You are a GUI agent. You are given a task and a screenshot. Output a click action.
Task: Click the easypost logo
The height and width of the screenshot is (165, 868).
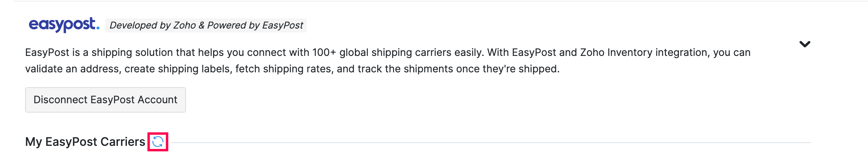[x=64, y=25]
